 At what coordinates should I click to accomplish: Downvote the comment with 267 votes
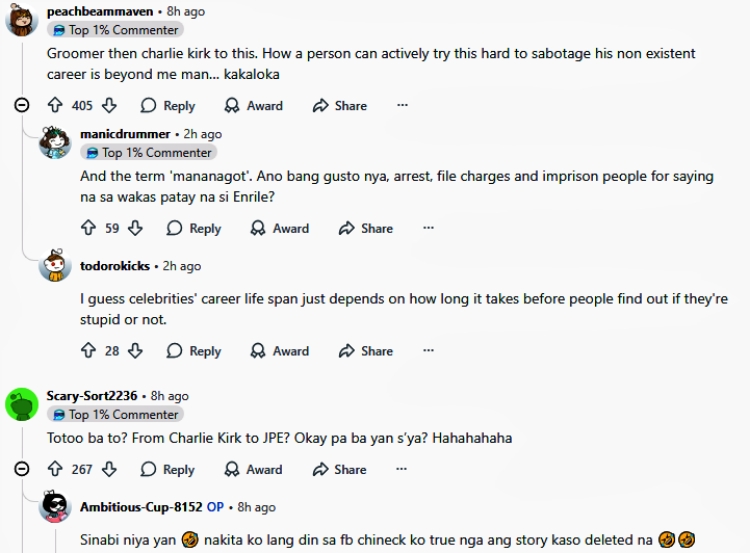click(110, 469)
